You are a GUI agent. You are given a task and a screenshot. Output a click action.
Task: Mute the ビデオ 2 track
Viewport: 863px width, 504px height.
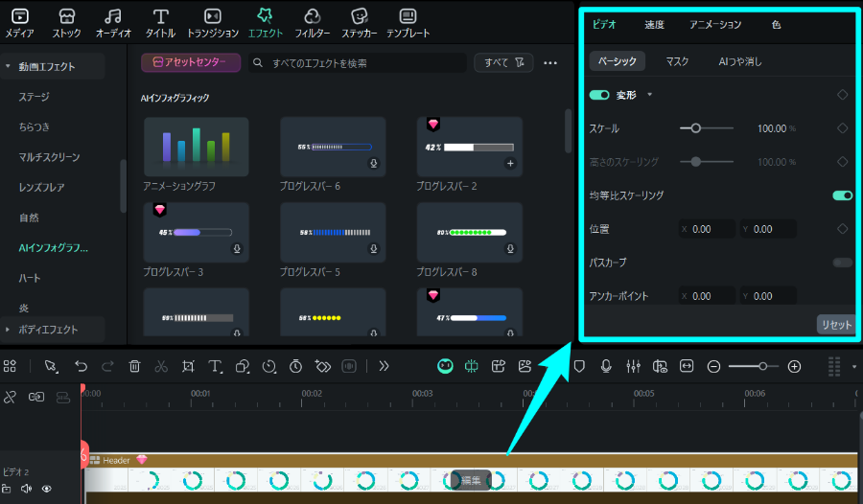point(26,489)
